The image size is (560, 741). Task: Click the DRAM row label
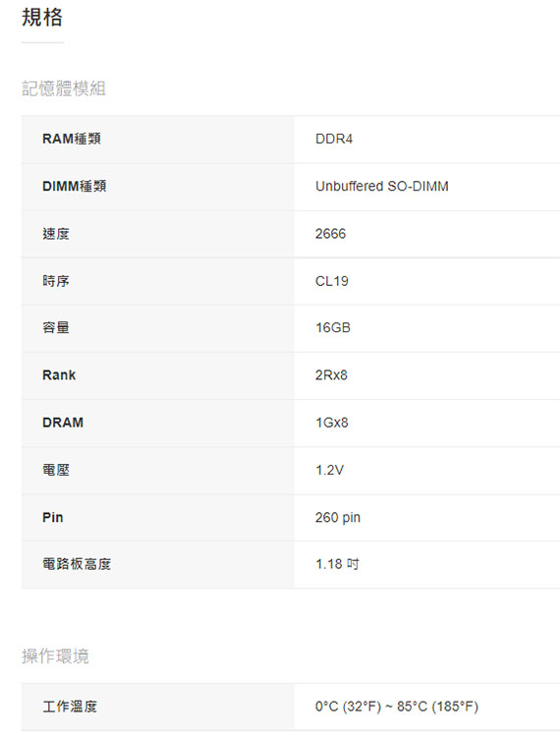[x=63, y=423]
